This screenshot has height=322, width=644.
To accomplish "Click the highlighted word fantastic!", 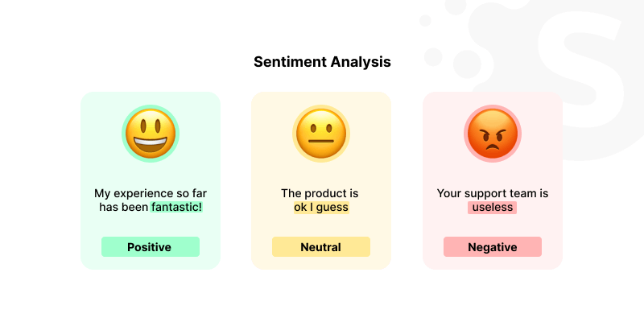I will click(x=176, y=207).
